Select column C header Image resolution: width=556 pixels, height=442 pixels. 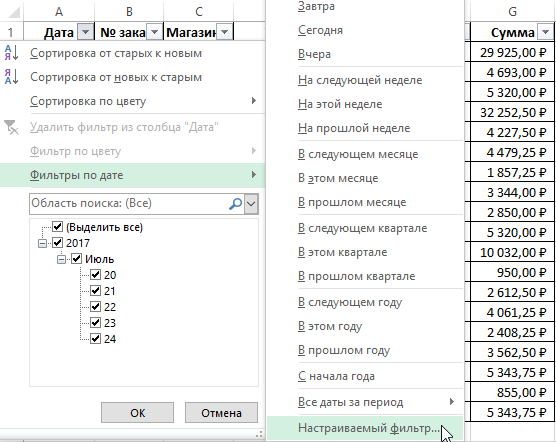(x=199, y=11)
